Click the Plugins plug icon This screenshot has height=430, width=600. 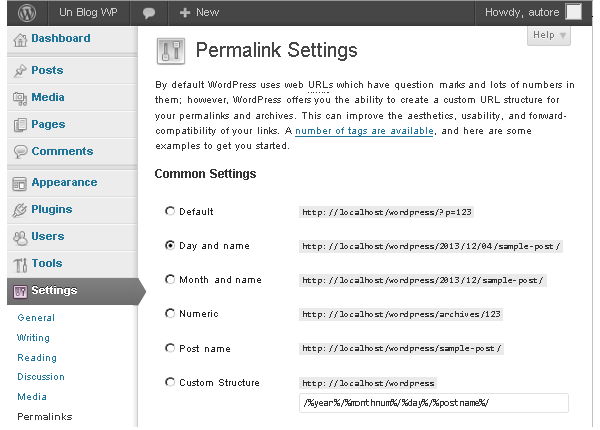(19, 210)
